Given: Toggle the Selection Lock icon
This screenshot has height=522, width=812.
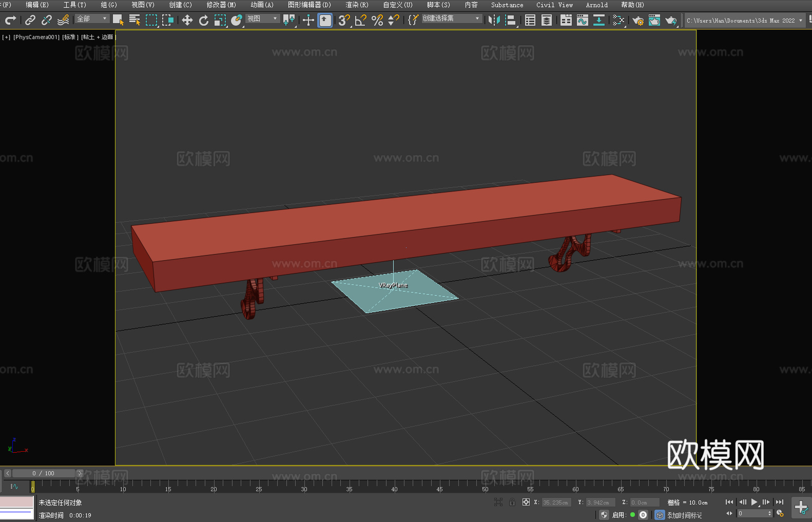Looking at the screenshot, I should (x=512, y=502).
